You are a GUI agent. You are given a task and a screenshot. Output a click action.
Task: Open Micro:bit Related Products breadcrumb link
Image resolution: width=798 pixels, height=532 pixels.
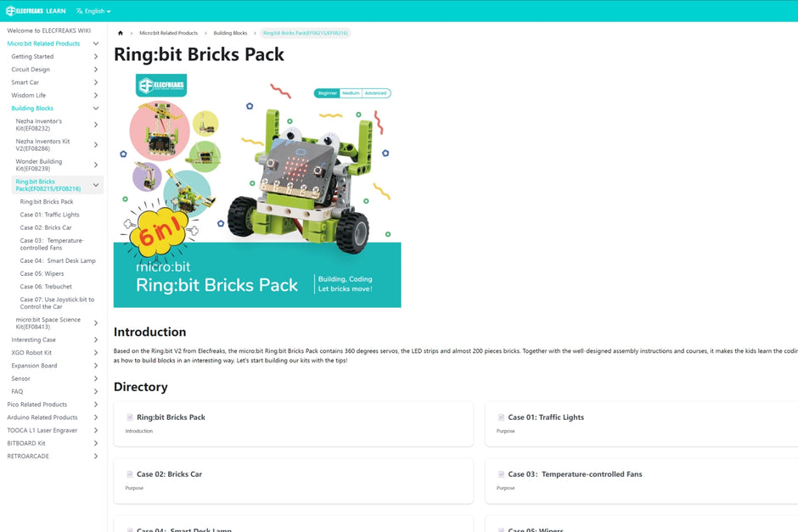[x=168, y=33]
